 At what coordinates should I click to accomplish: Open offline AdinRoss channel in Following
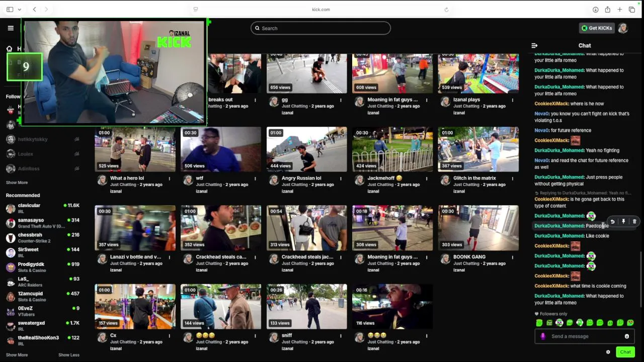pos(43,168)
